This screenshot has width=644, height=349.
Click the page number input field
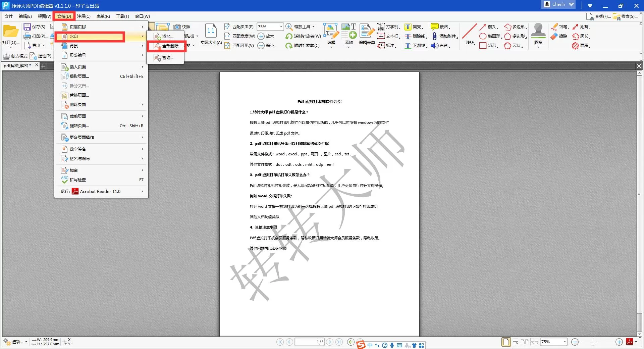tap(310, 342)
